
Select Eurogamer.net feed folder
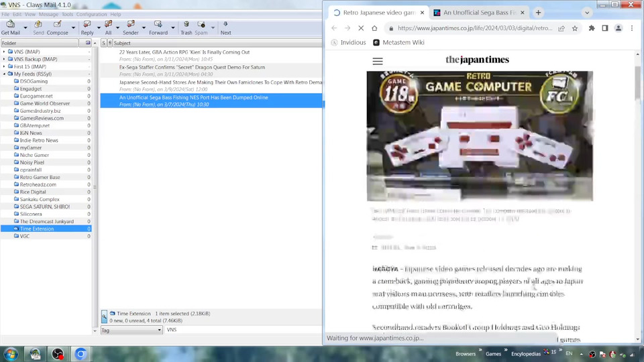36,96
